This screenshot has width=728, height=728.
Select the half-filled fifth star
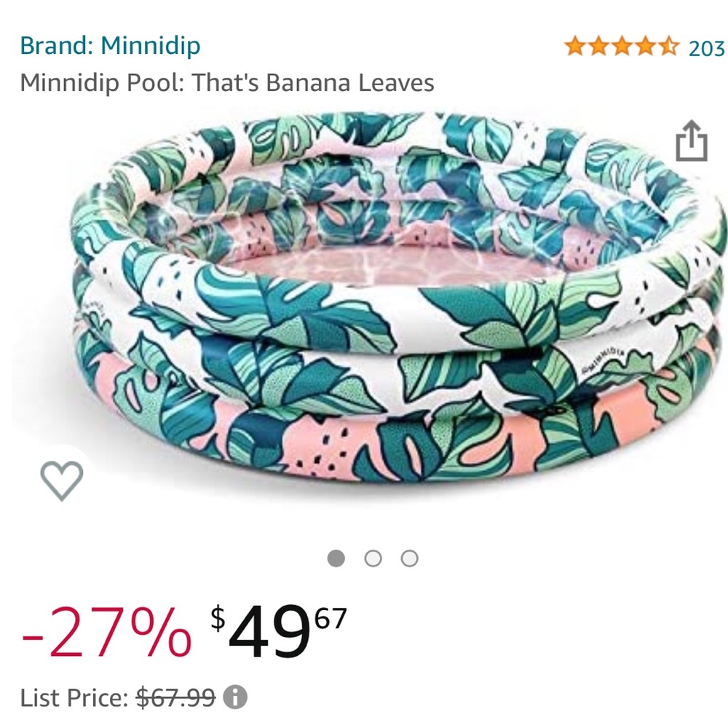pyautogui.click(x=670, y=45)
